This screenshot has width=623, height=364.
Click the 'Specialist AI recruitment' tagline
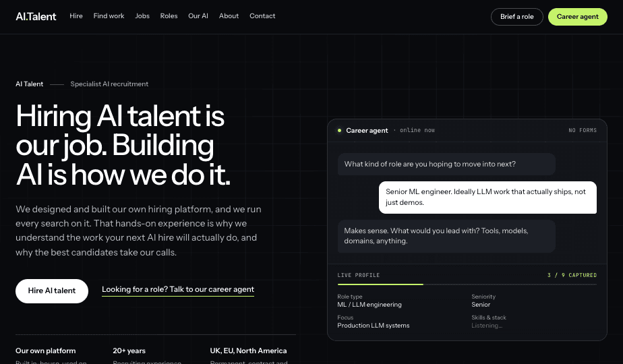click(109, 84)
